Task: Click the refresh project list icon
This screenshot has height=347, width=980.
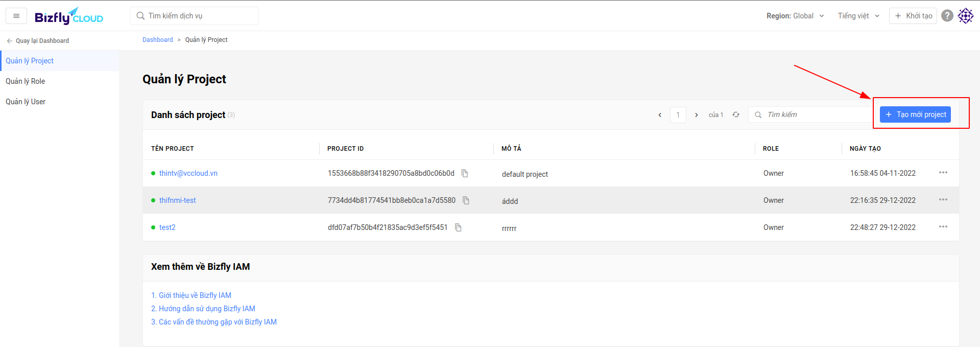Action: coord(736,115)
